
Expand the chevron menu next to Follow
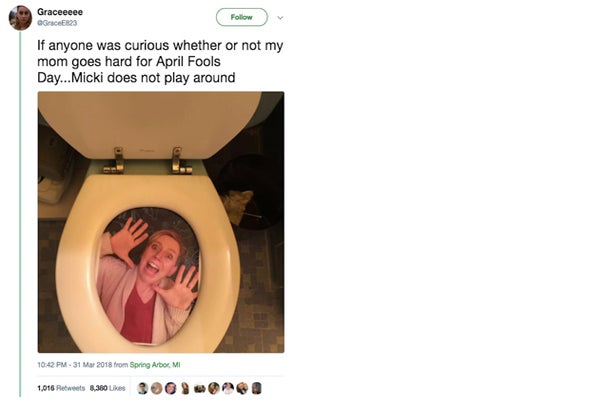280,18
